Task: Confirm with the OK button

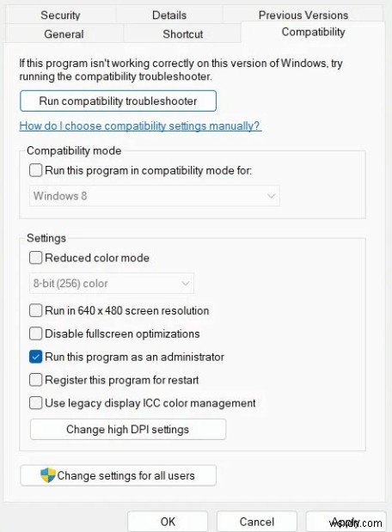Action: tap(168, 522)
